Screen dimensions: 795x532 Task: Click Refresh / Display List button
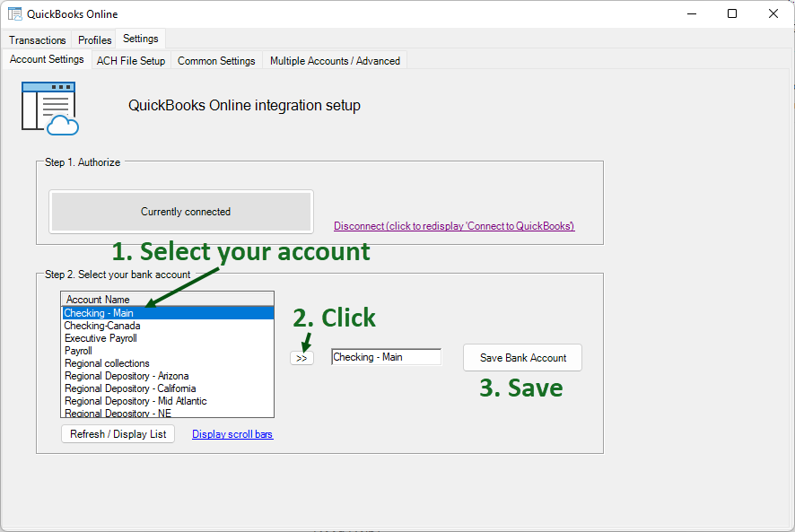pos(118,434)
